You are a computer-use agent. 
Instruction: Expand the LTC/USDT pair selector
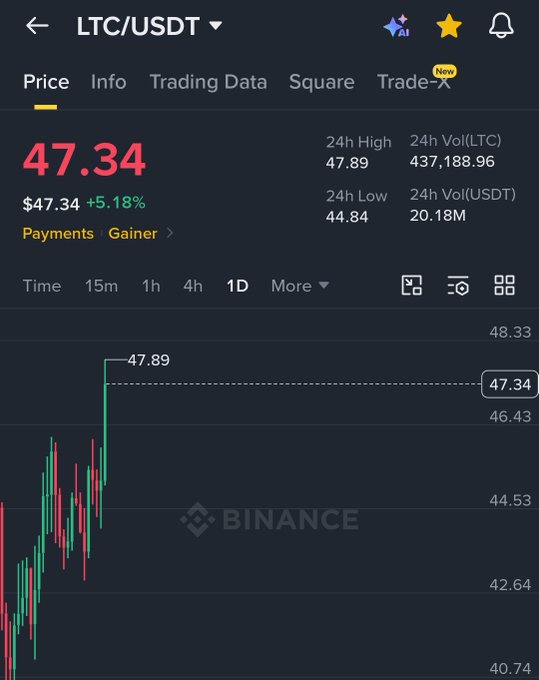pos(149,26)
